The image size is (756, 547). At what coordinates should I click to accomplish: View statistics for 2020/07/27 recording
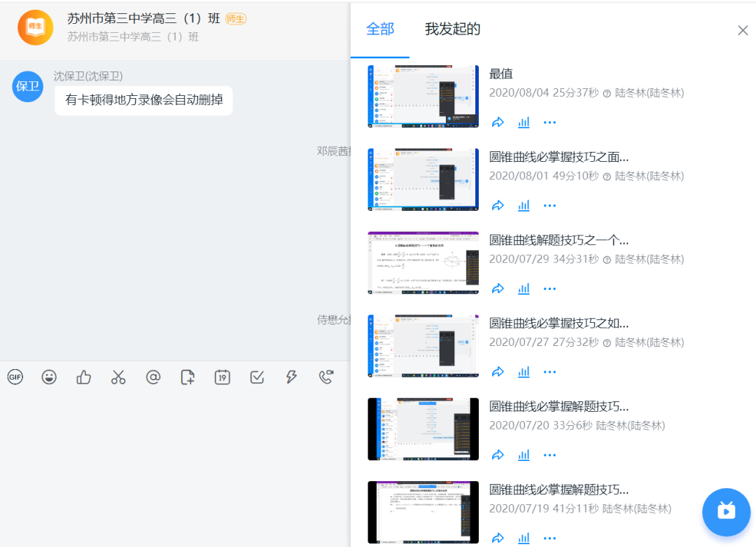(x=524, y=372)
